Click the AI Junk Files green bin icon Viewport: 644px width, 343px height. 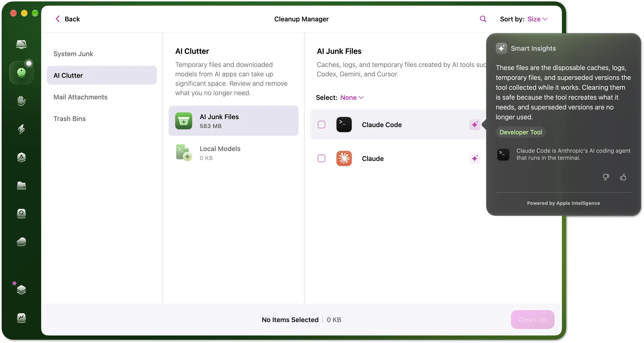pos(183,121)
